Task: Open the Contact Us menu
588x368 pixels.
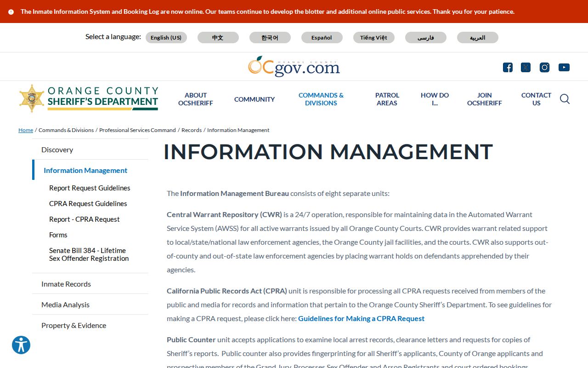Action: pos(536,99)
